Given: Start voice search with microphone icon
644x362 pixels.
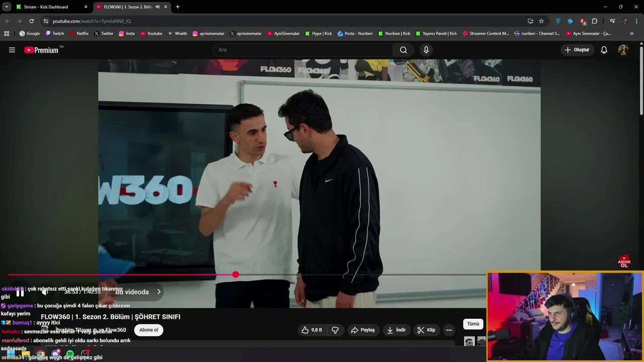Looking at the screenshot, I should [426, 50].
